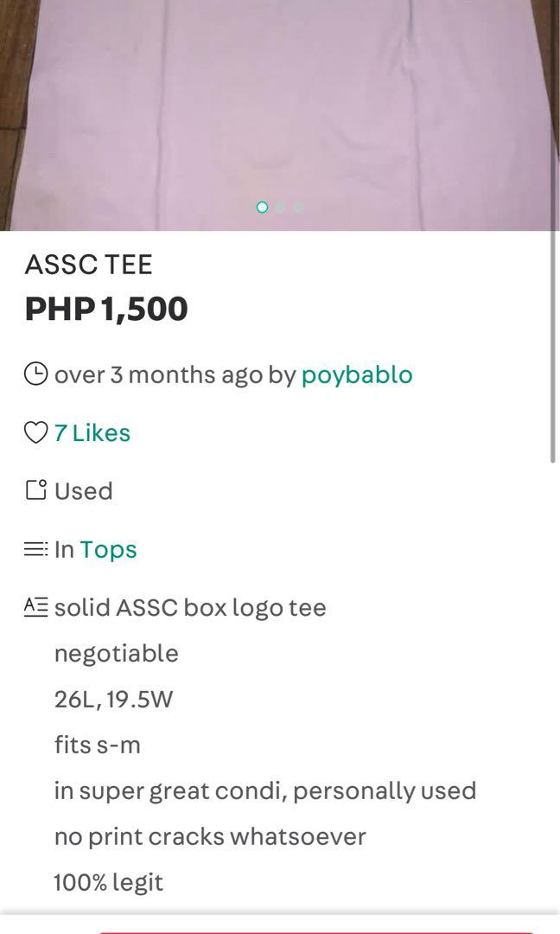
Task: Click the clock icon beside posting time
Action: pyautogui.click(x=35, y=374)
